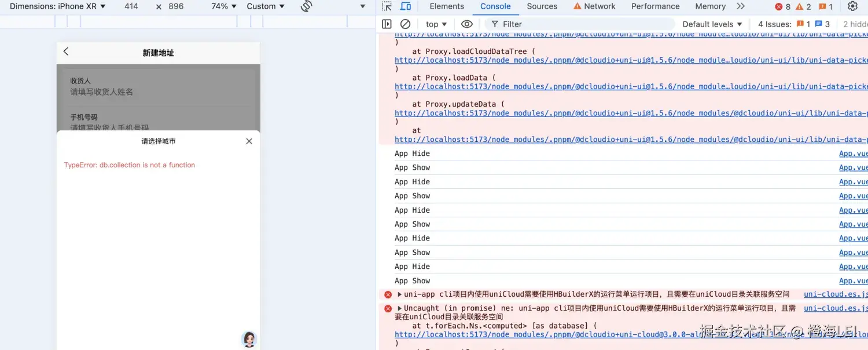Select the Console tab
The height and width of the screenshot is (350, 868).
[x=495, y=6]
